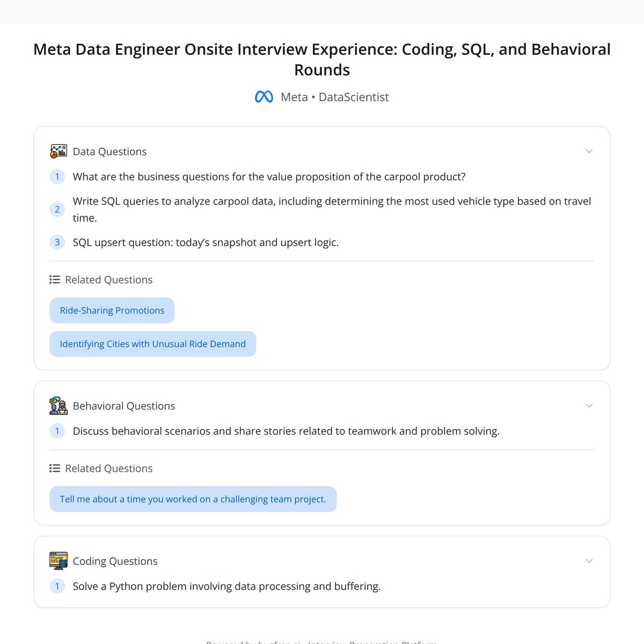Click number badge 3 for SQL upsert question
The image size is (644, 644).
57,242
